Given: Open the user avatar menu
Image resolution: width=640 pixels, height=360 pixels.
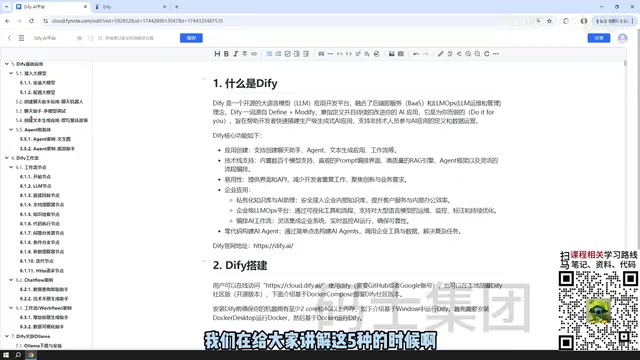Looking at the screenshot, I should [x=622, y=38].
